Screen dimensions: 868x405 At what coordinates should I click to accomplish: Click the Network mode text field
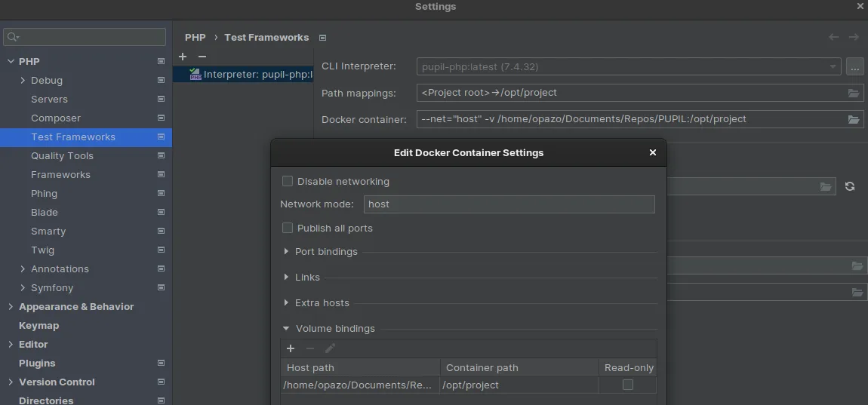[x=509, y=204]
